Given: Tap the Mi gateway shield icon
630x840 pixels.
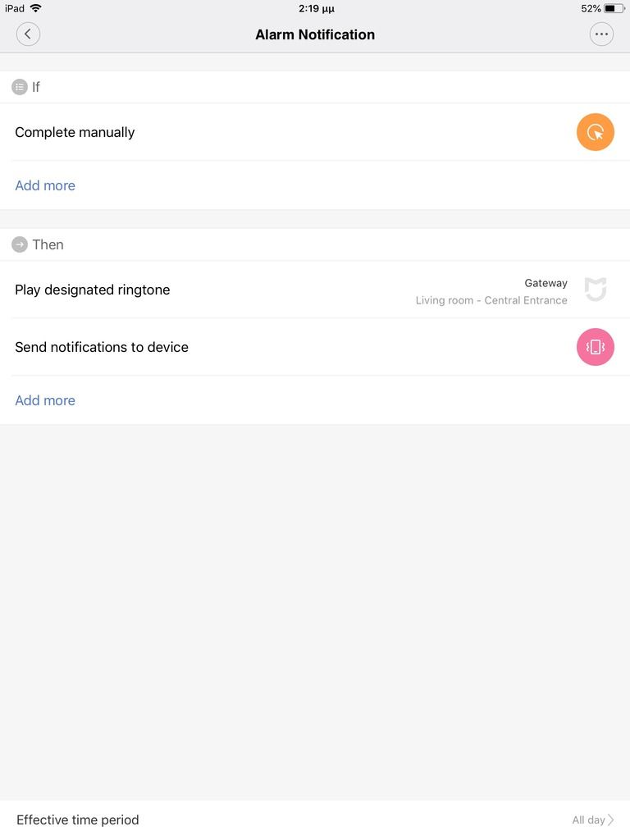Looking at the screenshot, I should [596, 290].
